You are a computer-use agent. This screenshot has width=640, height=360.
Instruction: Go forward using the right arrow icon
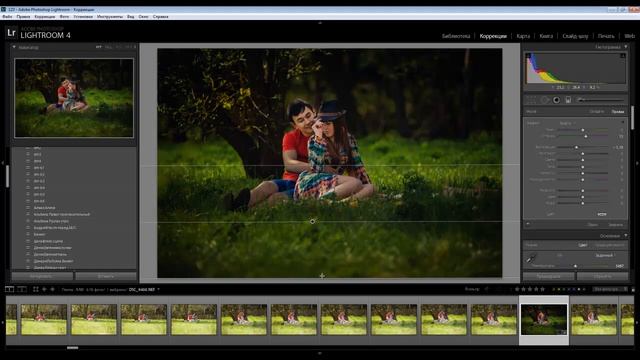[52, 289]
